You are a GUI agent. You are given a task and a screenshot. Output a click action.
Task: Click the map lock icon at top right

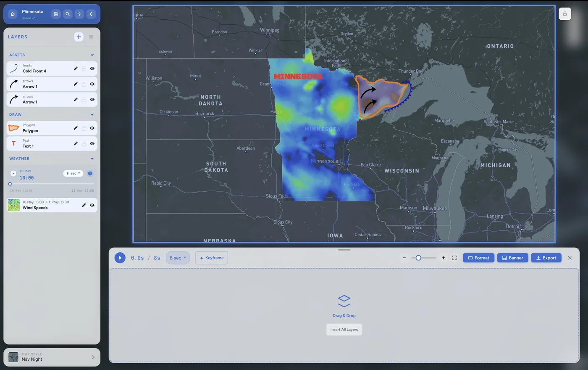(565, 14)
